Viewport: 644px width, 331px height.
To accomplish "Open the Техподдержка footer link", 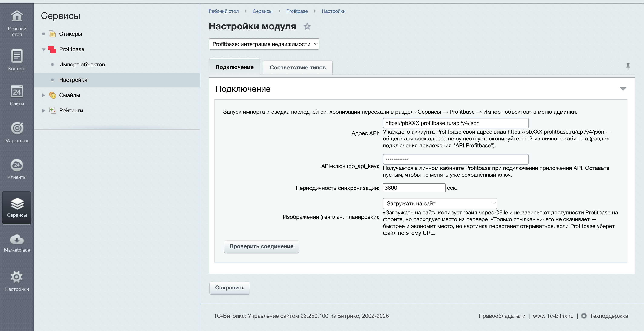I will click(609, 316).
